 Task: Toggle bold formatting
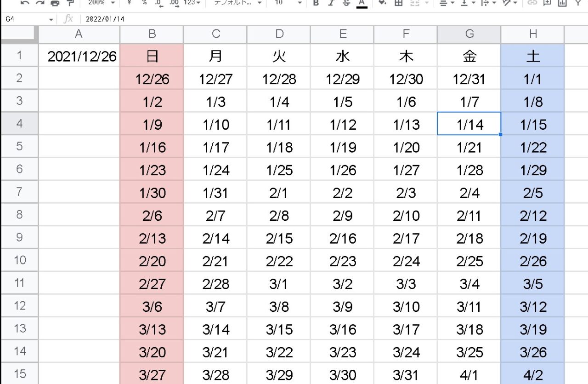[316, 4]
